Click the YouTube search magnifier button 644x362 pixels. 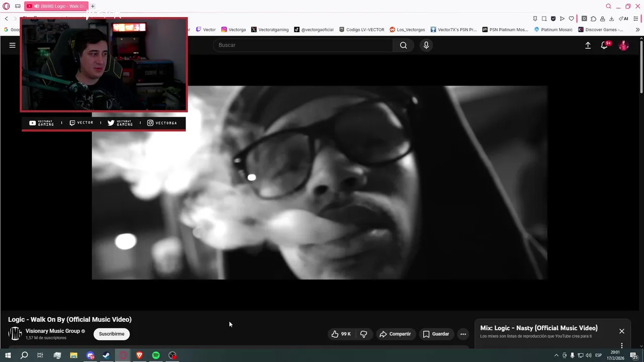click(404, 45)
